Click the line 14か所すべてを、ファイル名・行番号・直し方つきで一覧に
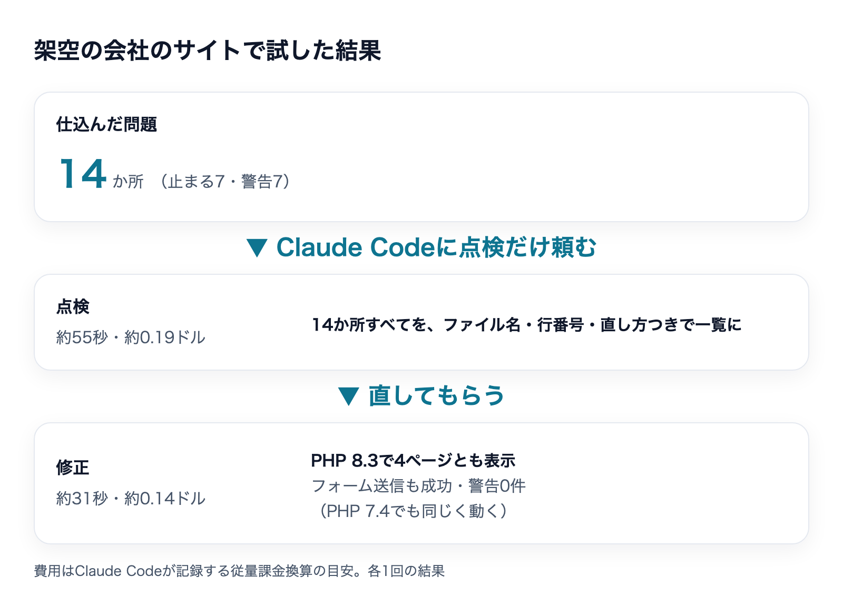Image resolution: width=843 pixels, height=616 pixels. point(526,325)
